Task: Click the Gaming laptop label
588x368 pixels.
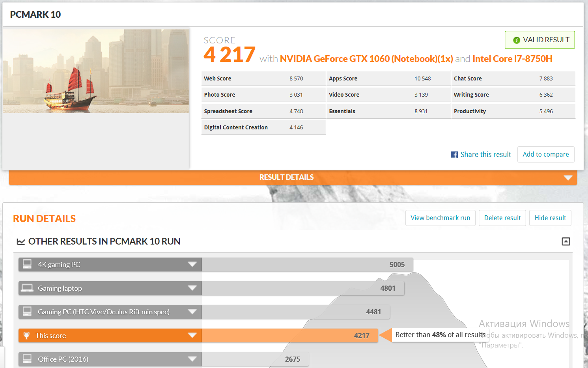Action: 60,288
